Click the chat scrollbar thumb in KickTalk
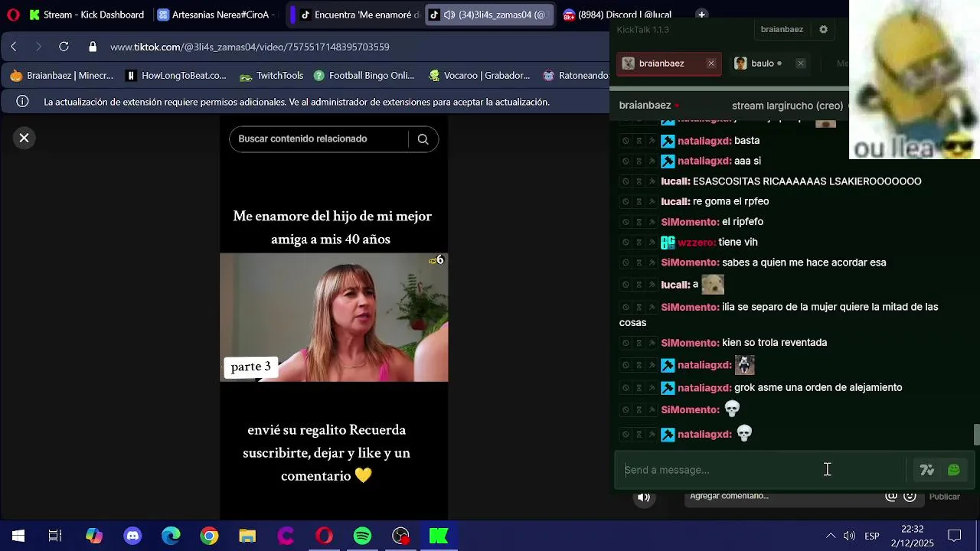The width and height of the screenshot is (980, 551). tap(976, 434)
